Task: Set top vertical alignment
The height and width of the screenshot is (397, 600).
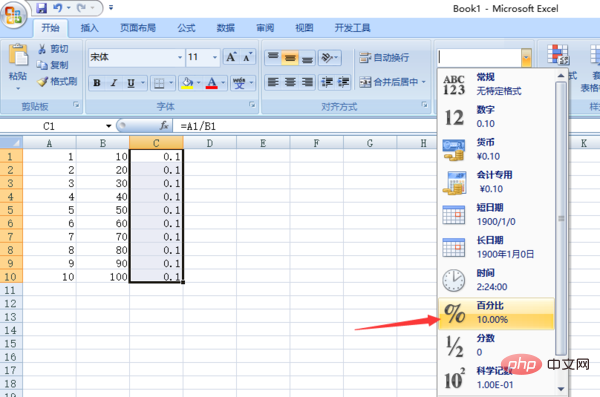Action: 273,58
